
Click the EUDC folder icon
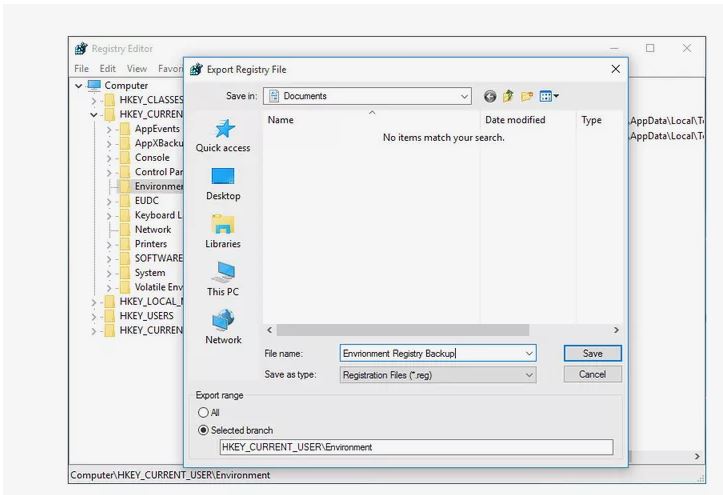tap(124, 201)
